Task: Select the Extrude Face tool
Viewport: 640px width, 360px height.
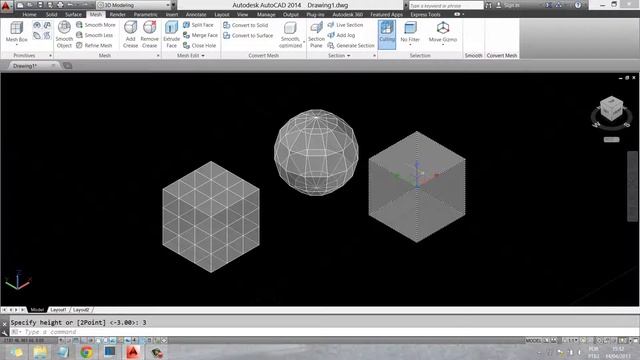Action: point(171,34)
